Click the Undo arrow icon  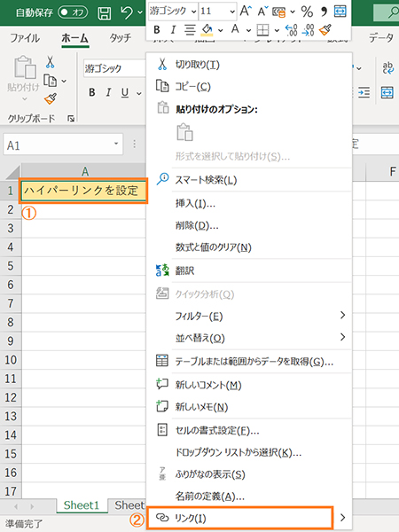[x=127, y=12]
